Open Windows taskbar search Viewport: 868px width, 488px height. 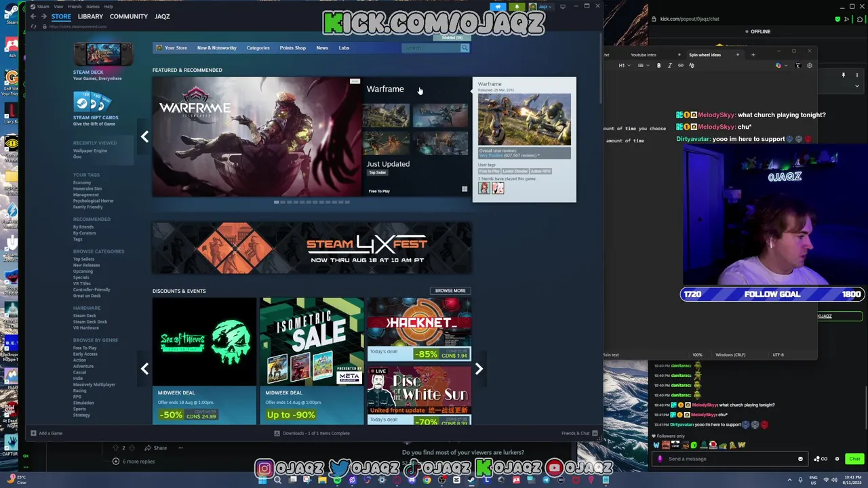coord(277,480)
